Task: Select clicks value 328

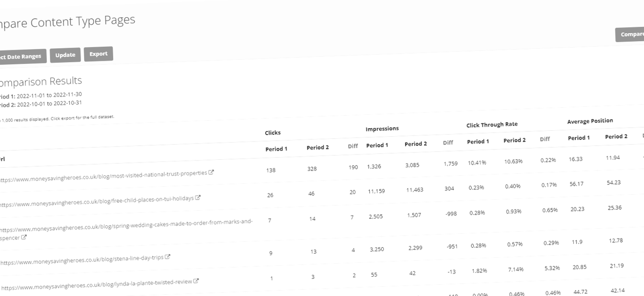Action: (x=312, y=168)
